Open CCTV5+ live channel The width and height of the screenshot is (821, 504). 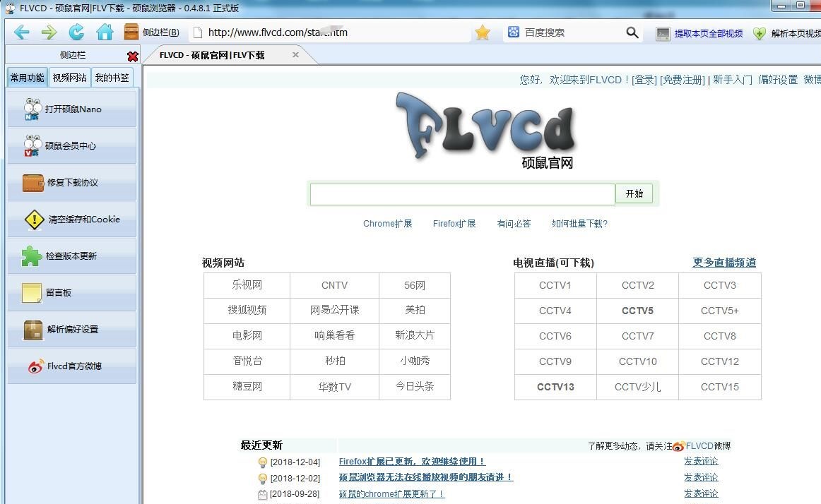(x=719, y=311)
